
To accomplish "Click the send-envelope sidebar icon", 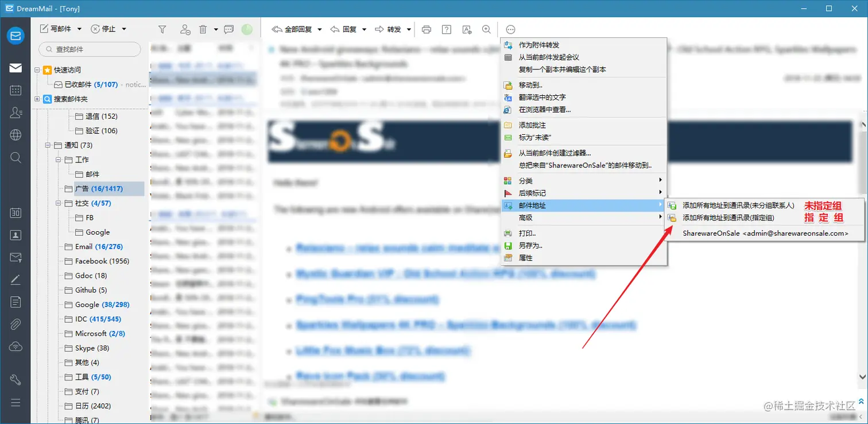I will click(15, 257).
